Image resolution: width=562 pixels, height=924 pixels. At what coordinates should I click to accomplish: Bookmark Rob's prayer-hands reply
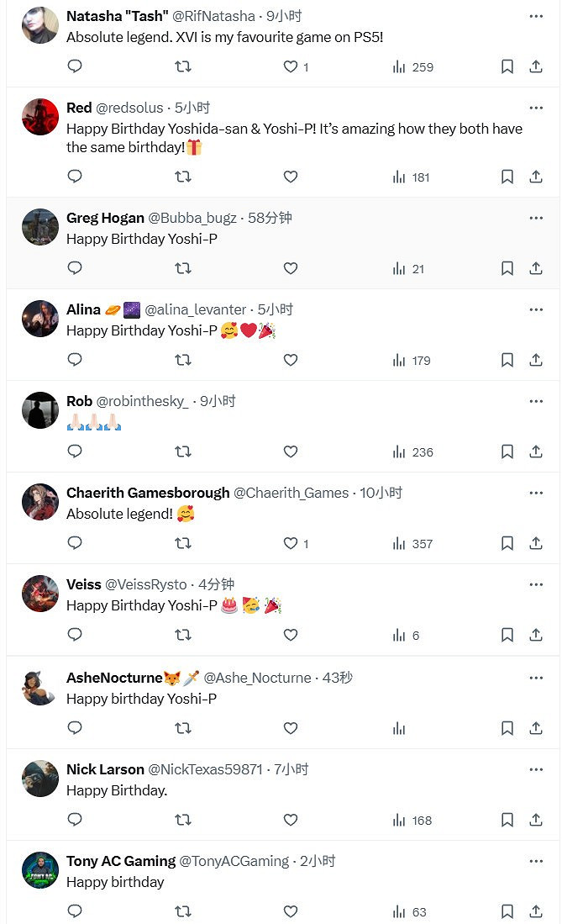[x=507, y=451]
